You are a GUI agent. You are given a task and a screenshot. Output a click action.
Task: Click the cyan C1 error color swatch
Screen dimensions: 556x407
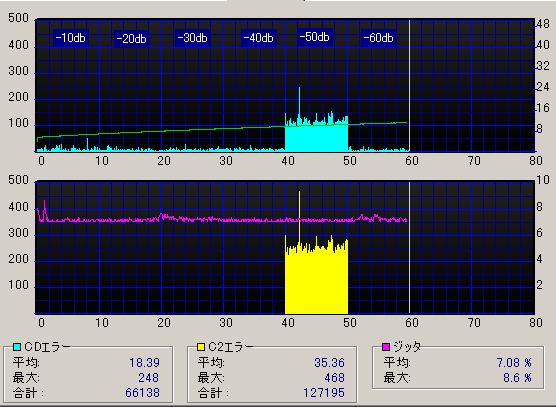point(17,347)
